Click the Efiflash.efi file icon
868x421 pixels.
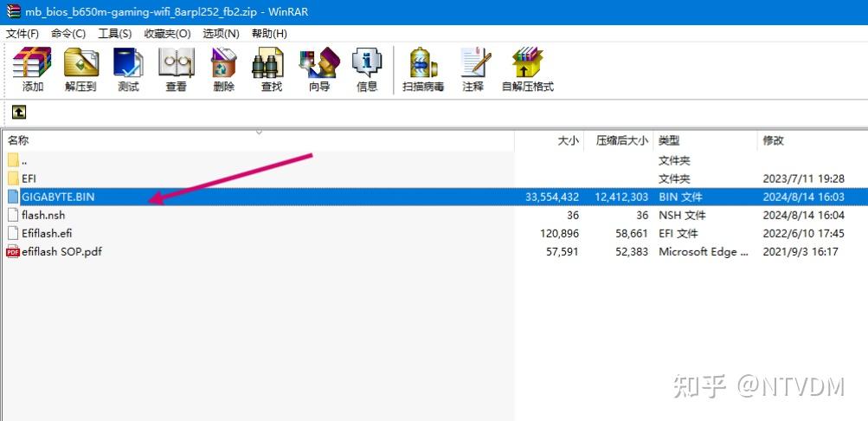point(13,233)
